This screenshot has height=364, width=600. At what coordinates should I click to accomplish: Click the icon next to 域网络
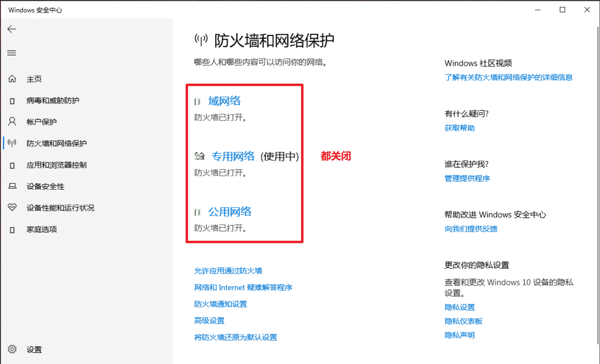click(x=197, y=102)
